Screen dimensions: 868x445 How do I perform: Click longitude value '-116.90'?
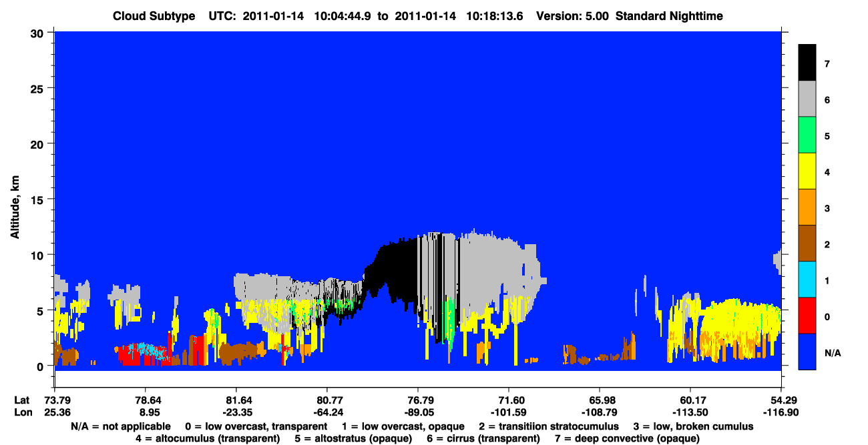click(781, 412)
